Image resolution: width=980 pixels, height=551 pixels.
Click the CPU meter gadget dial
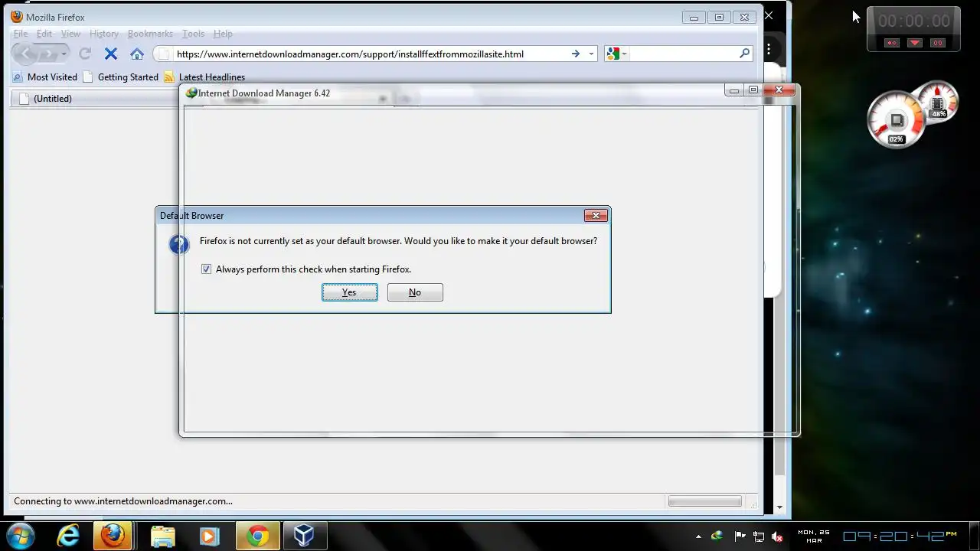896,119
